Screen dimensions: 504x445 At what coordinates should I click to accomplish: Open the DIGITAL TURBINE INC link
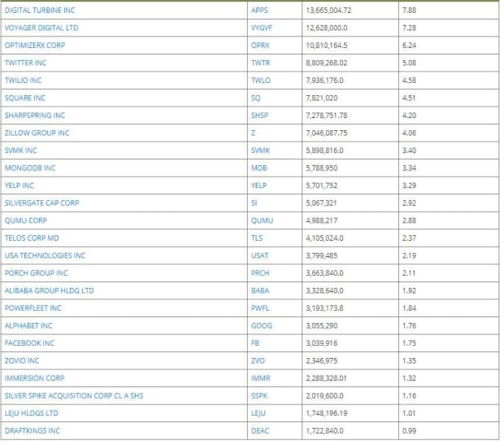[x=40, y=11]
